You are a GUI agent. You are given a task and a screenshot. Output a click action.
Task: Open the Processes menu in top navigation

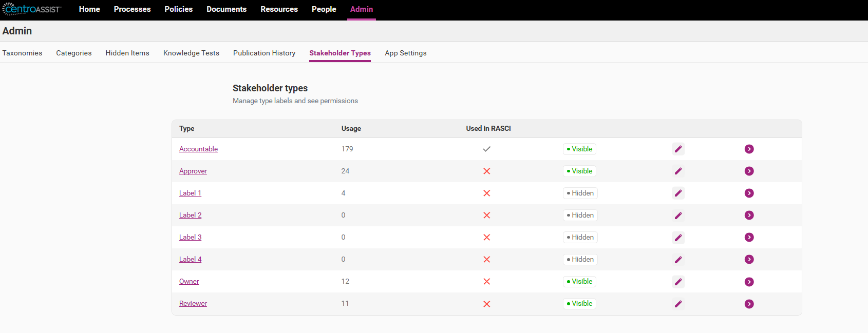click(132, 9)
